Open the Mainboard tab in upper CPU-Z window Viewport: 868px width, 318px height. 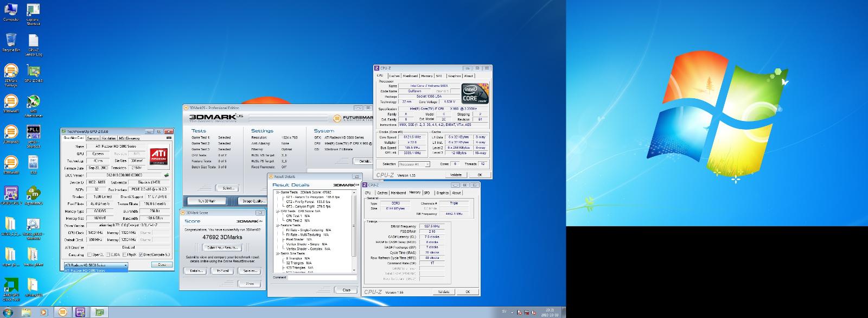410,76
